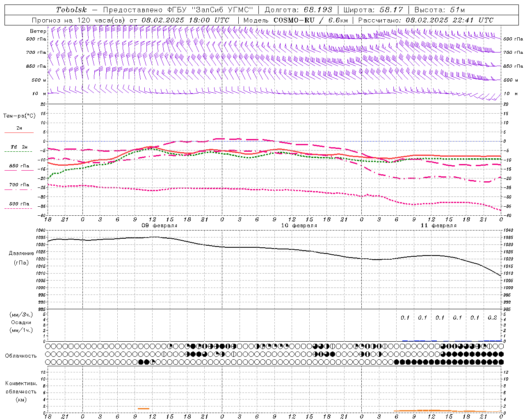Click the 'Модель COSMO-RU / 6.6км' label
525x420 pixels.
click(x=296, y=20)
